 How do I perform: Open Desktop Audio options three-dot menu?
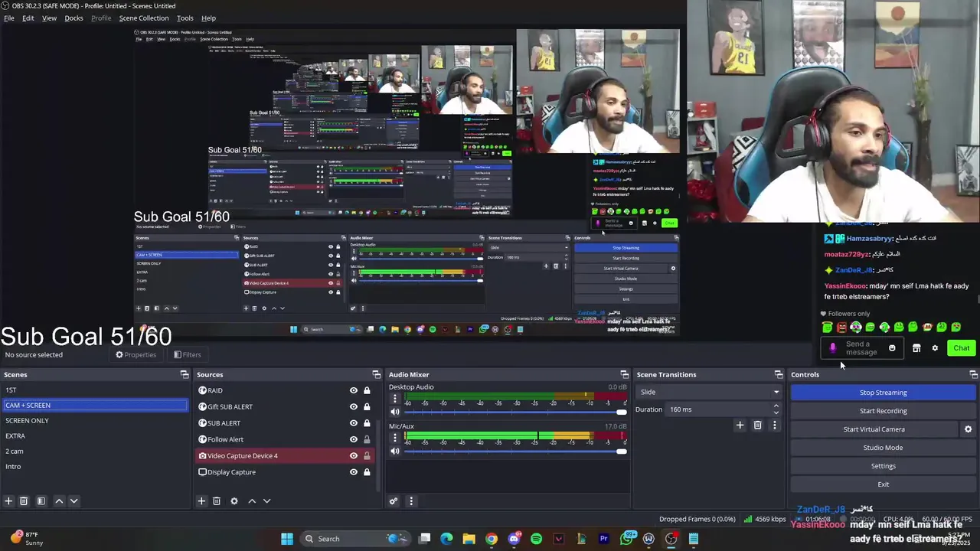point(395,398)
